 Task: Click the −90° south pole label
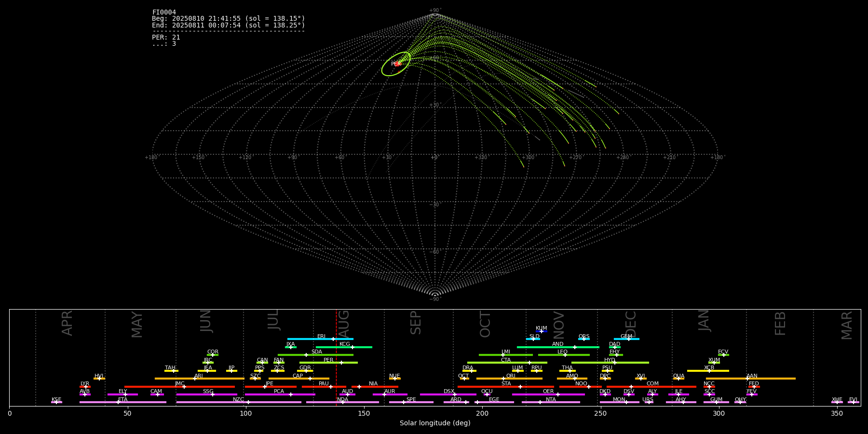click(434, 299)
